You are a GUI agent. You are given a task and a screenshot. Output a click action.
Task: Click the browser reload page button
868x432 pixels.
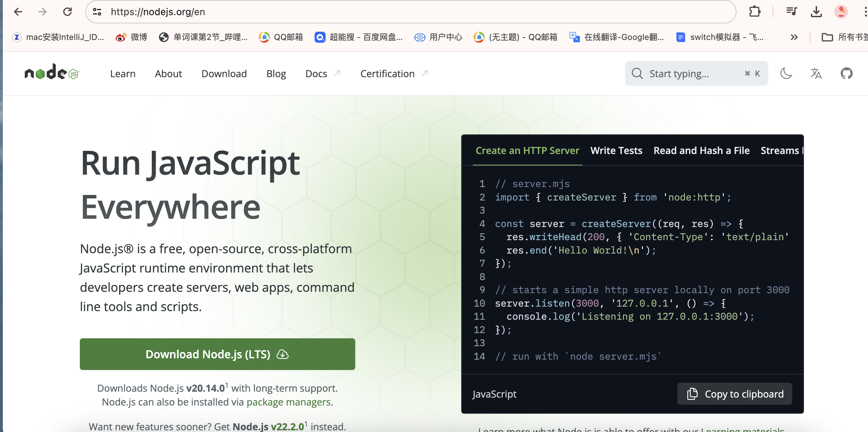[x=67, y=12]
